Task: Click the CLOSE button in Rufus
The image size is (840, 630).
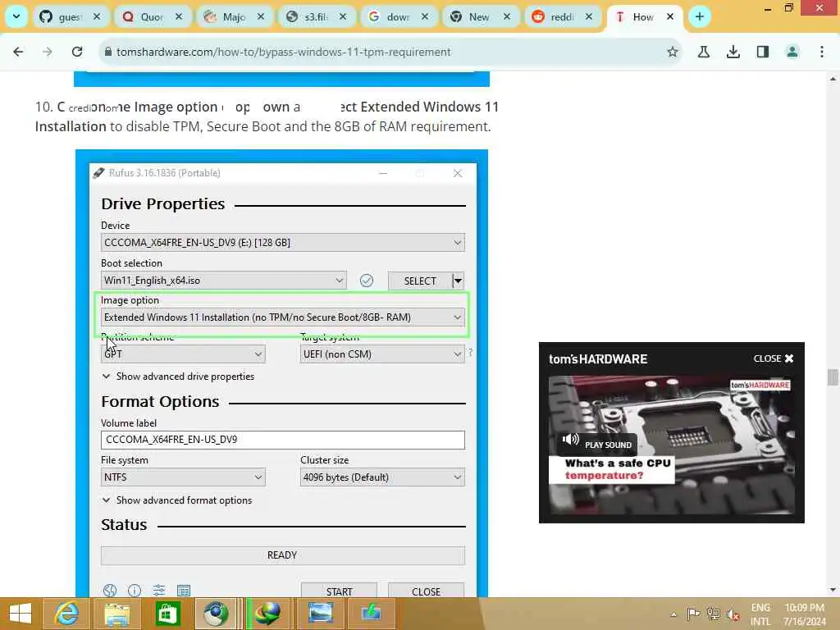Action: (426, 591)
